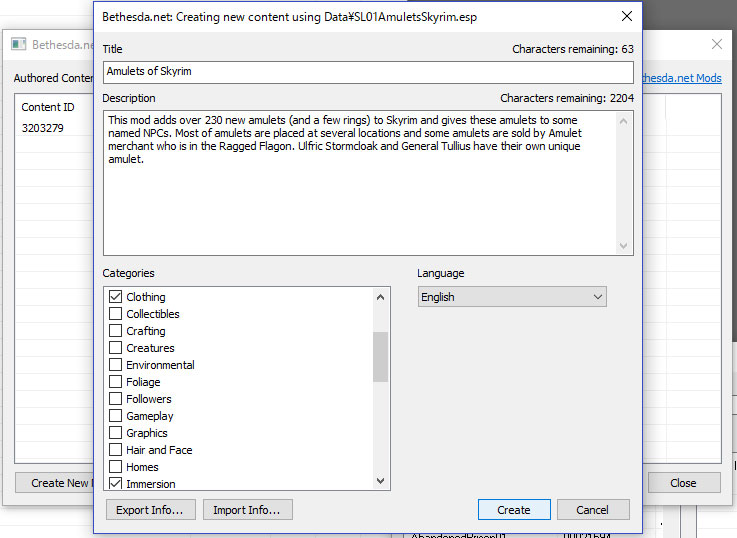Check the Graphics category

point(115,432)
